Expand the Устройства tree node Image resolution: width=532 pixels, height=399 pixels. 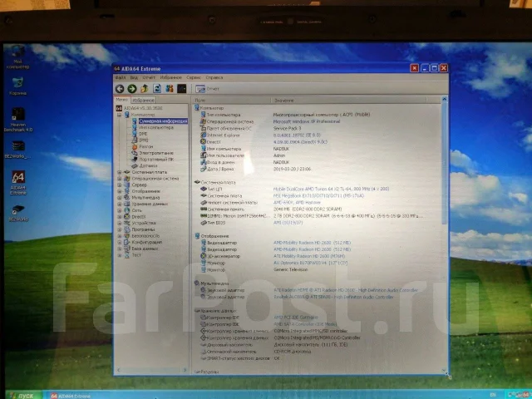pyautogui.click(x=120, y=223)
